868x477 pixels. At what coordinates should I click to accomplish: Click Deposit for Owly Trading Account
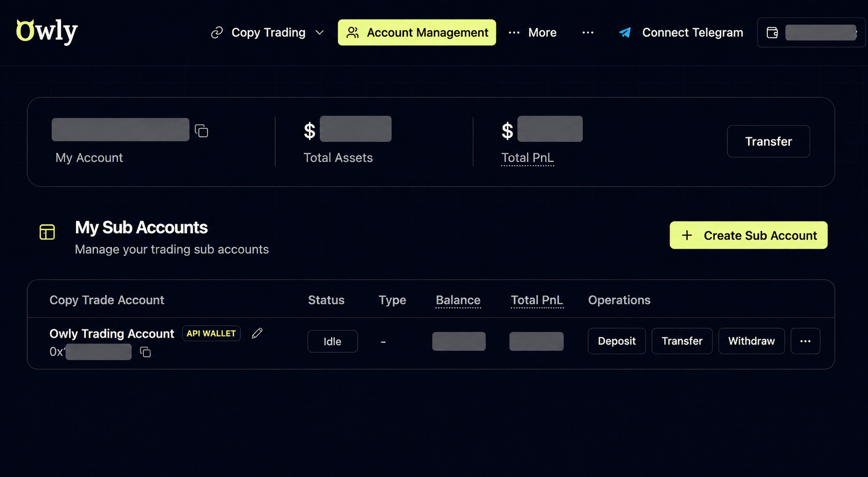coord(616,341)
